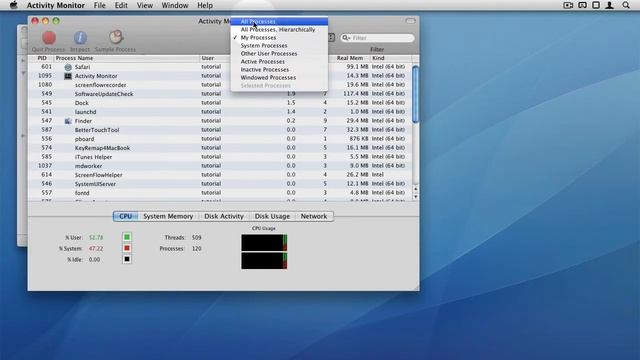
Task: Sort by the Process Name column header
Action: [x=127, y=58]
